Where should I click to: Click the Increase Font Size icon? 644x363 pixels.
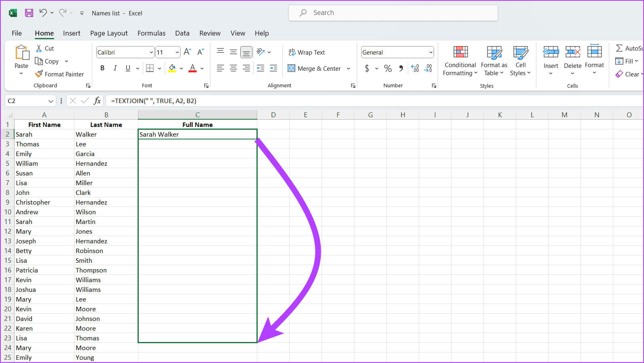point(187,52)
